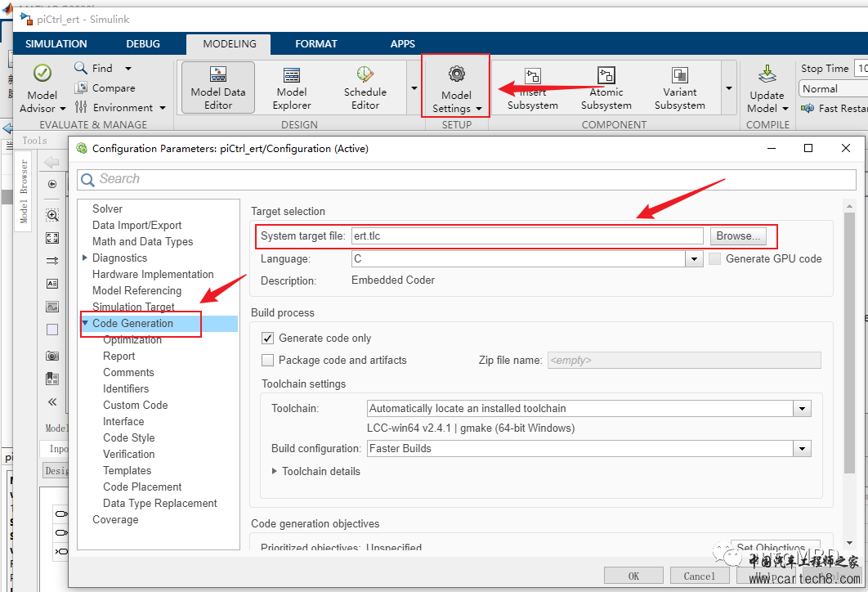Open the Toolchain dropdown
The height and width of the screenshot is (592, 868).
click(x=802, y=409)
